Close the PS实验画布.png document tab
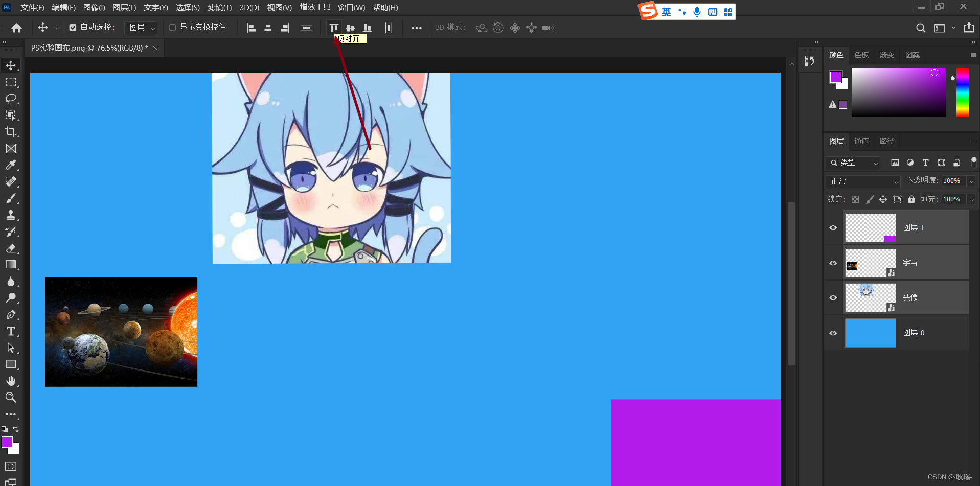The image size is (980, 486). pos(155,48)
